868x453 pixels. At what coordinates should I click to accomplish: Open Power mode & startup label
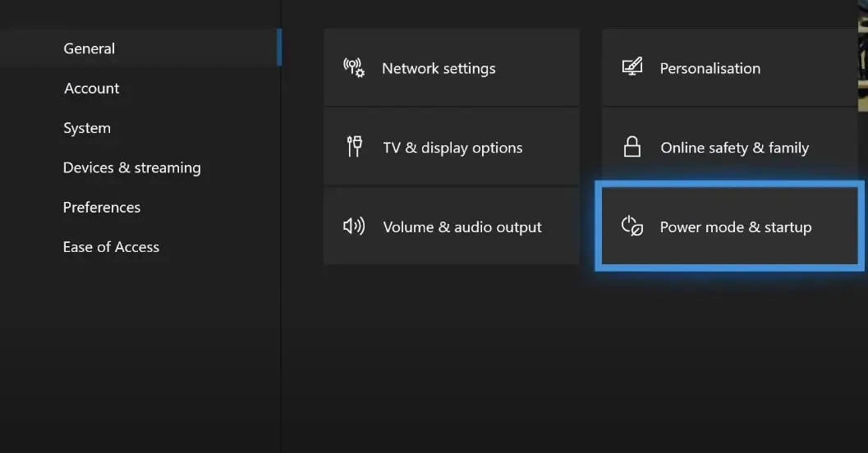pyautogui.click(x=736, y=227)
